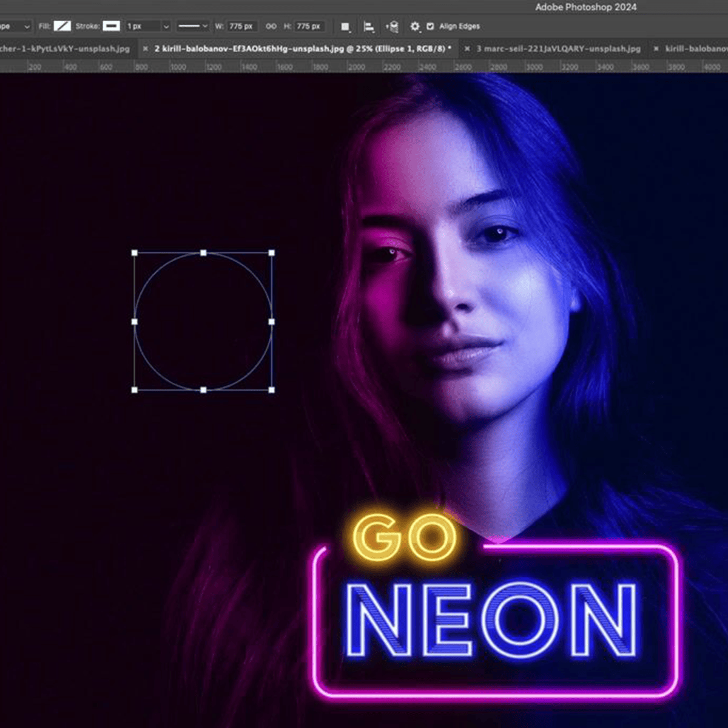Open the path alignment options icon

point(369,26)
